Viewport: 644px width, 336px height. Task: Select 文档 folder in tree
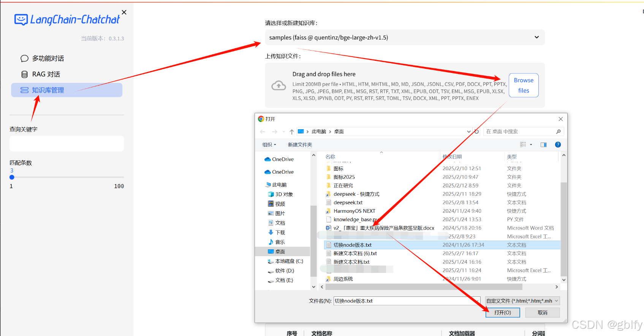277,223
